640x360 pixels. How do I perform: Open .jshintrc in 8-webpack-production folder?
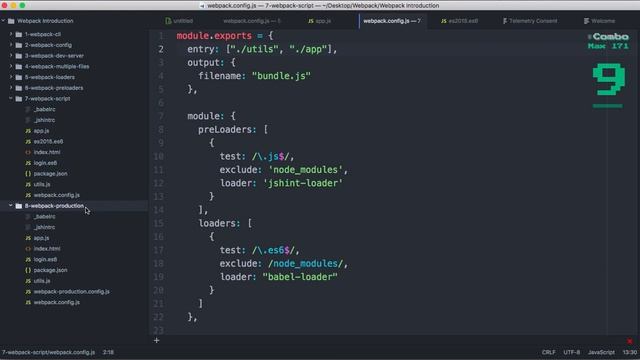point(44,227)
